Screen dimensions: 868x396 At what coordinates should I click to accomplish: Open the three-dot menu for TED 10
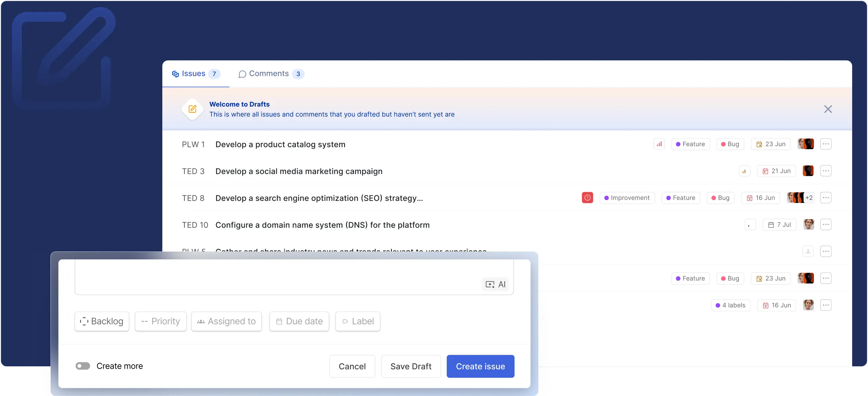825,225
